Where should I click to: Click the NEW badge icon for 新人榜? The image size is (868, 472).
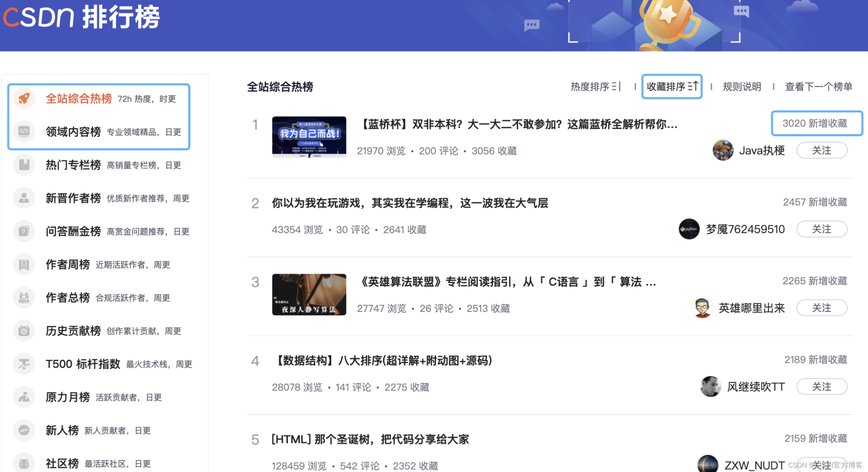pyautogui.click(x=24, y=430)
